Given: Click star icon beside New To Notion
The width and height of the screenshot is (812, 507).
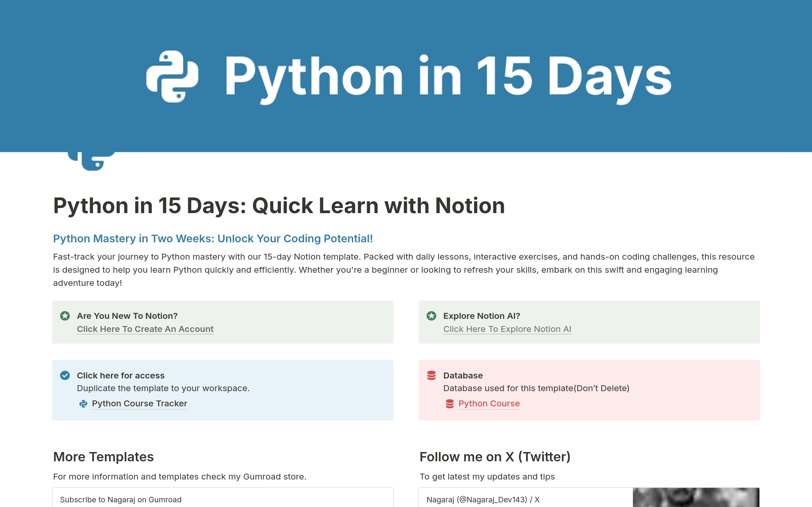Looking at the screenshot, I should pyautogui.click(x=65, y=316).
